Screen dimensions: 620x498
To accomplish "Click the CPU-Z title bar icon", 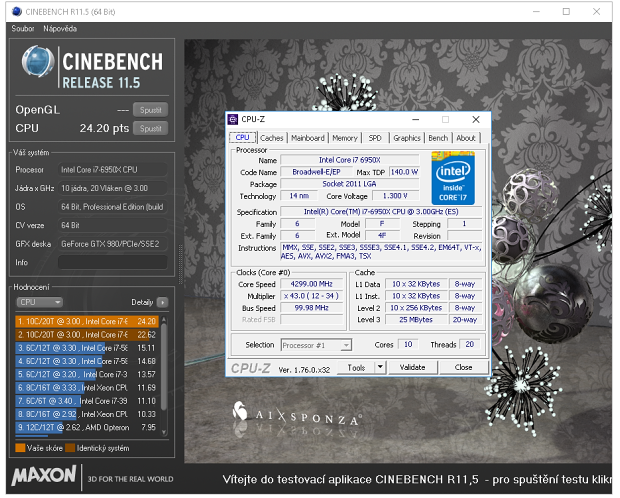I will pos(233,119).
